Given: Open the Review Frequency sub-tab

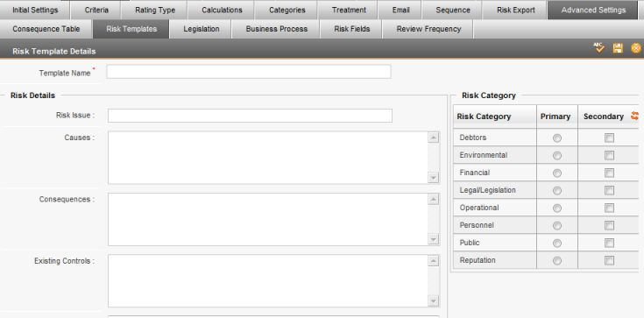Looking at the screenshot, I should pyautogui.click(x=428, y=29).
